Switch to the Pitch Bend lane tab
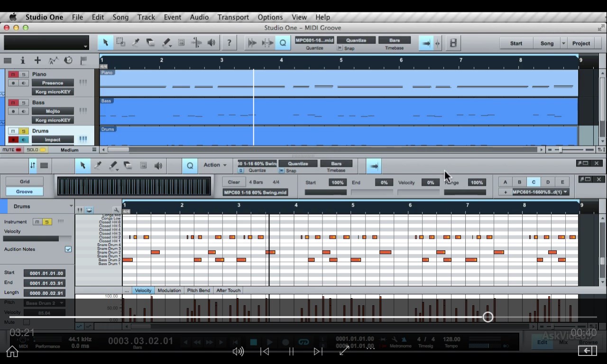 (x=198, y=291)
